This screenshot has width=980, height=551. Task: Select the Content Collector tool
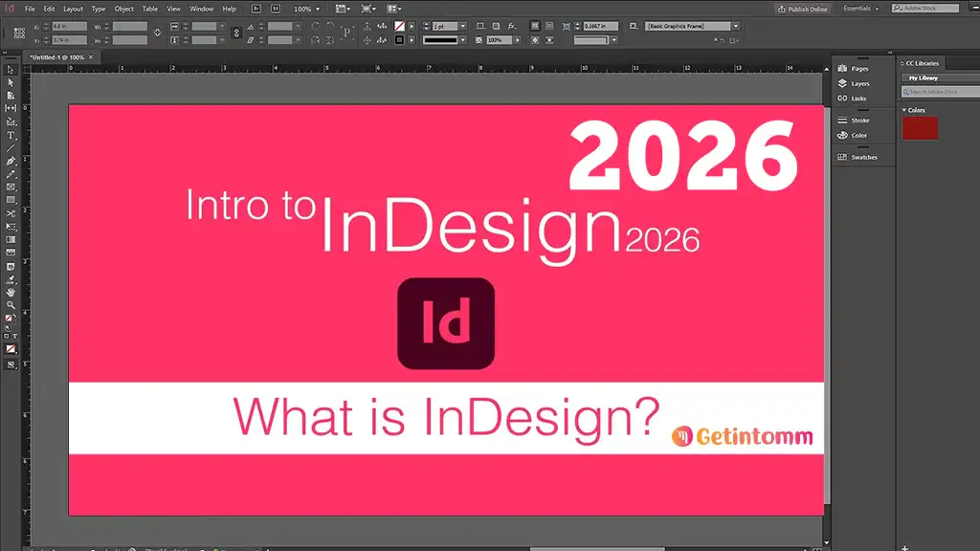click(11, 121)
